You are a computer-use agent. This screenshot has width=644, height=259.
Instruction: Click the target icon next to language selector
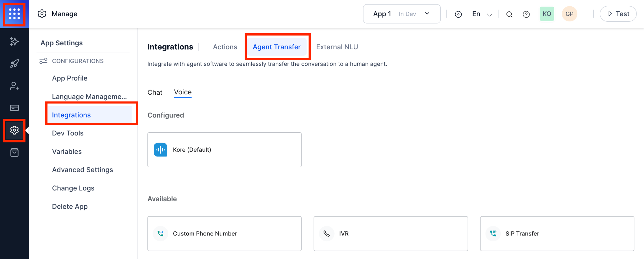click(x=458, y=14)
